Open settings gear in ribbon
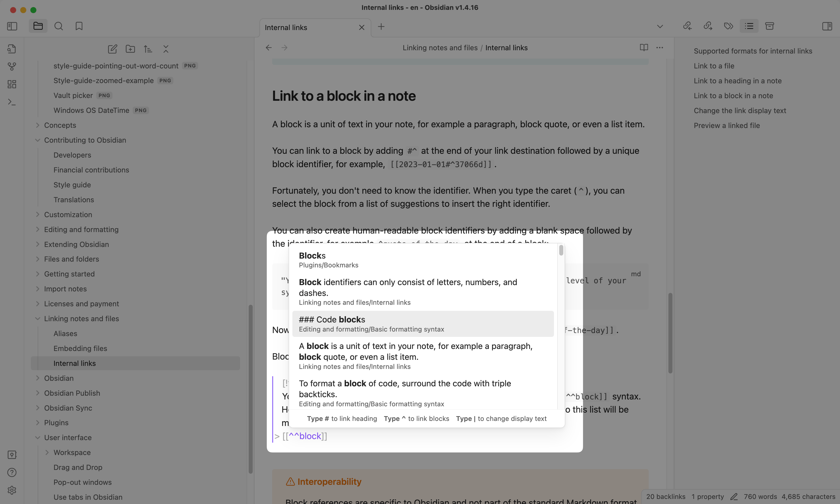 point(12,490)
